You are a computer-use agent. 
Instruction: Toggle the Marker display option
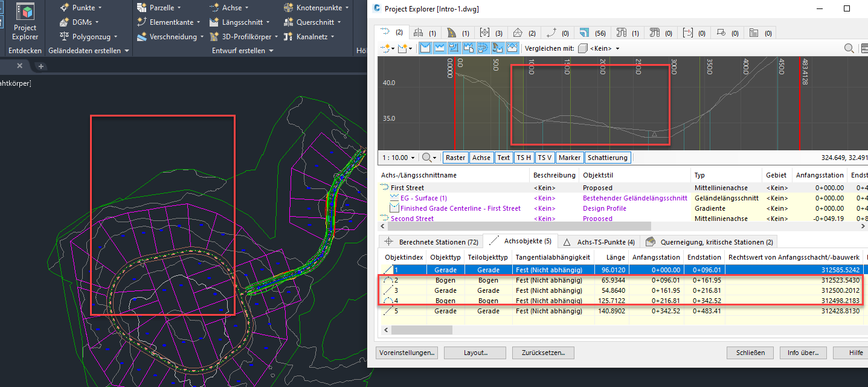569,158
